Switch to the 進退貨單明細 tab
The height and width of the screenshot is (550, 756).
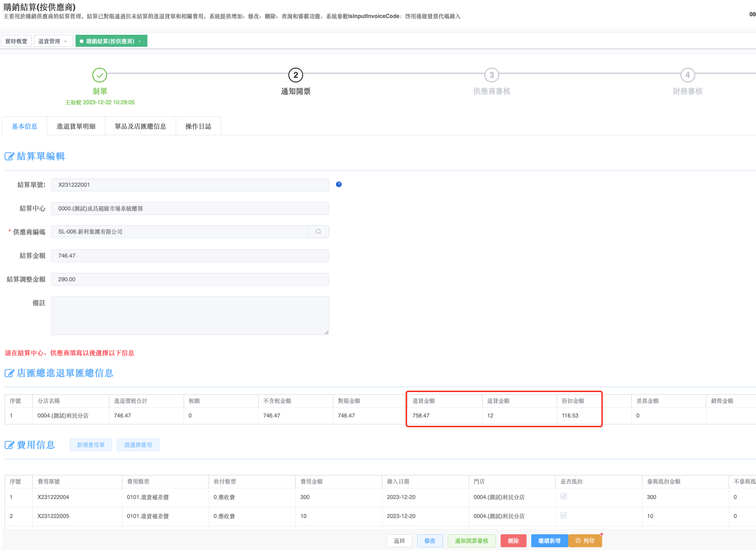pos(76,126)
